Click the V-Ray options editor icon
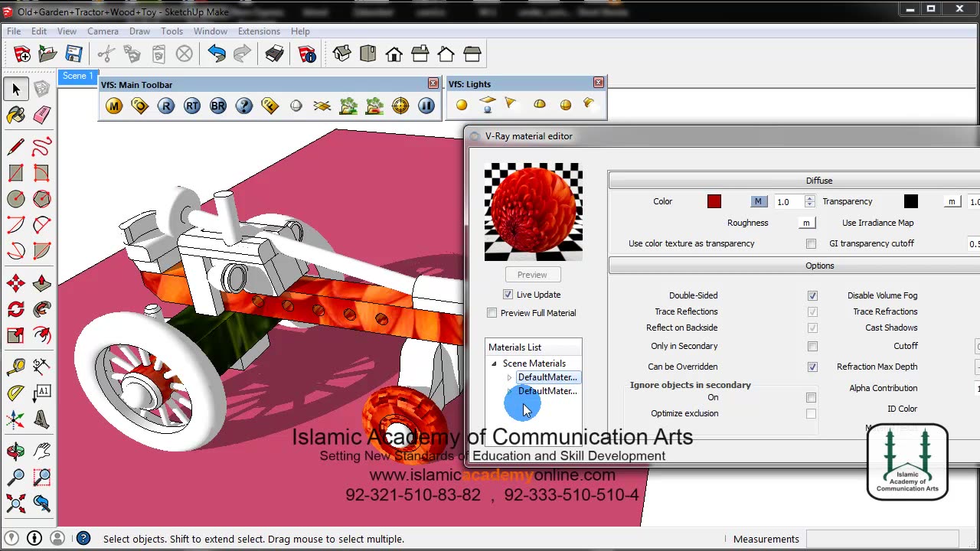980x551 pixels. [140, 106]
